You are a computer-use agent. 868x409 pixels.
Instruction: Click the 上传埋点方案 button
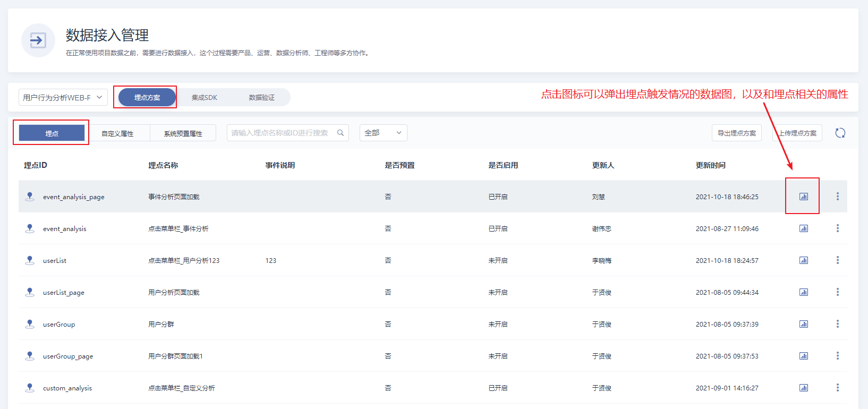[797, 133]
